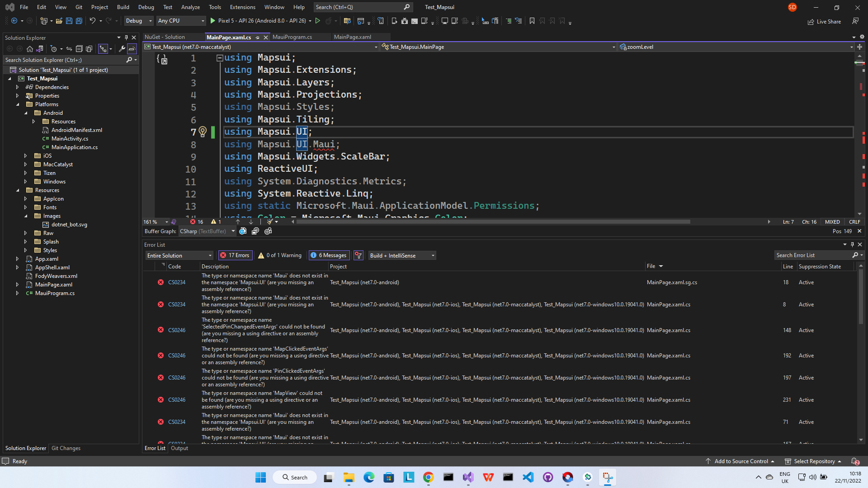Click the Search Error List input field
The image size is (868, 488).
tap(813, 255)
